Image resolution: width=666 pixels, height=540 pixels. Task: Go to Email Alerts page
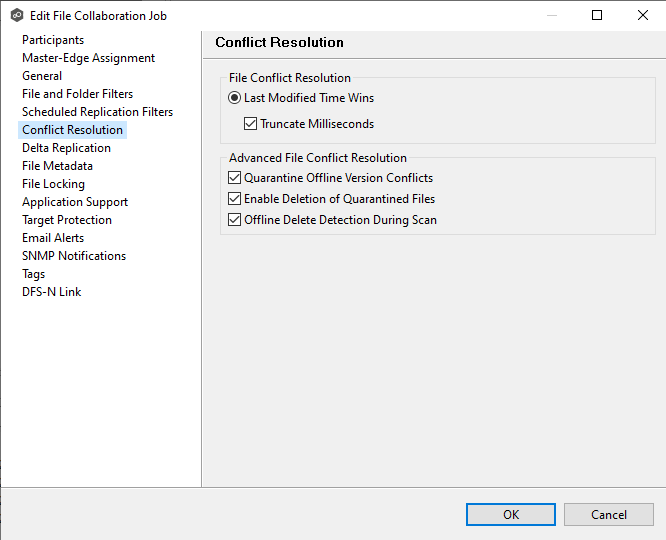(x=53, y=238)
